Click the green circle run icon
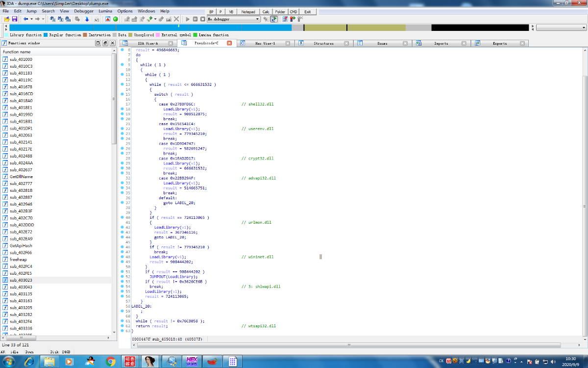This screenshot has height=368, width=588. pos(115,19)
